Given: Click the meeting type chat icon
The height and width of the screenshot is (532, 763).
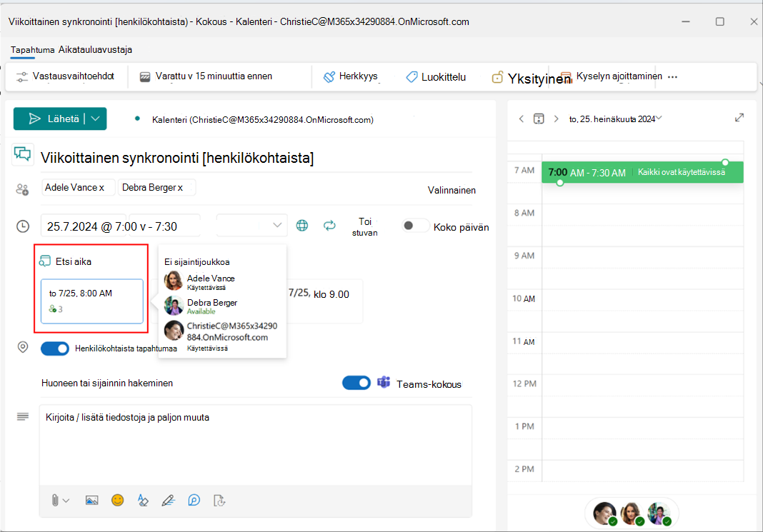Looking at the screenshot, I should pos(22,155).
